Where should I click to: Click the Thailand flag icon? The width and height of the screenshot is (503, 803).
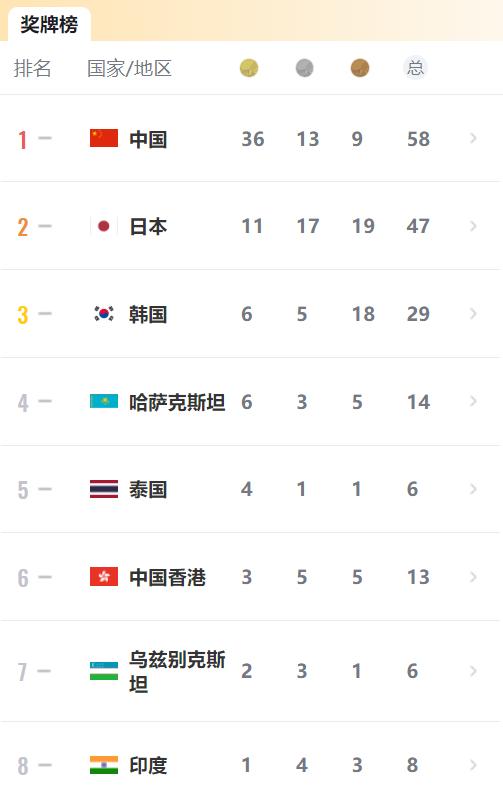pos(104,489)
